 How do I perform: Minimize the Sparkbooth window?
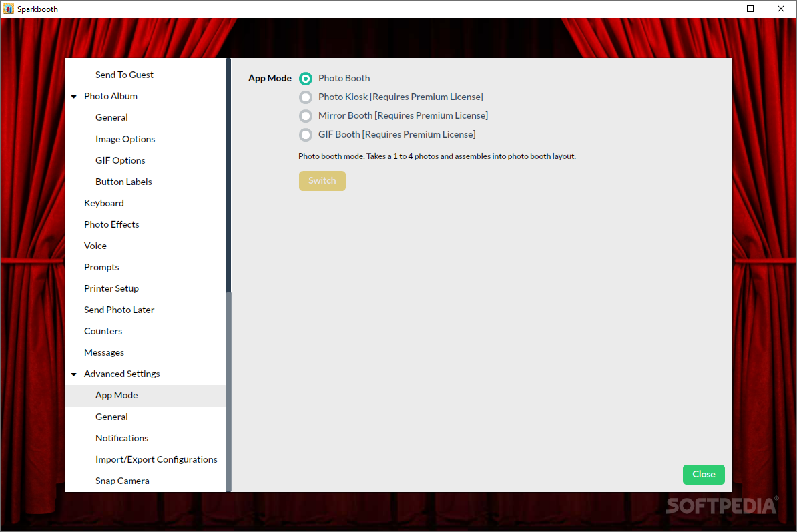[x=720, y=9]
